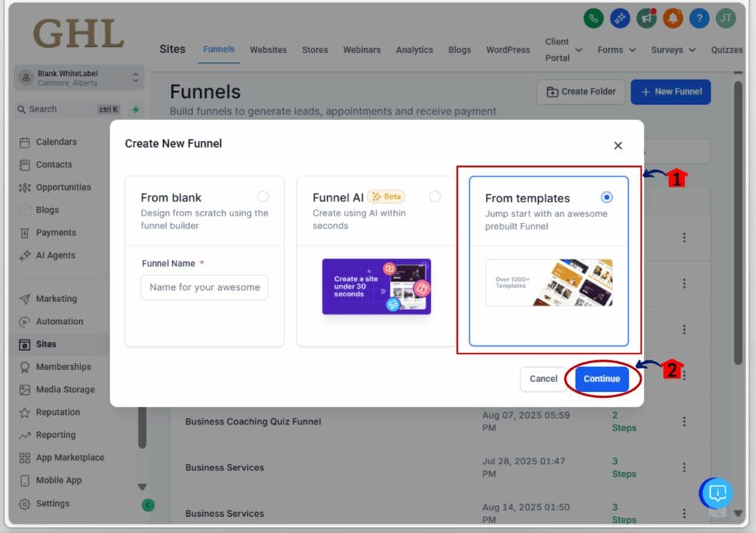Open the WordPress tab
The image size is (756, 533).
click(507, 49)
